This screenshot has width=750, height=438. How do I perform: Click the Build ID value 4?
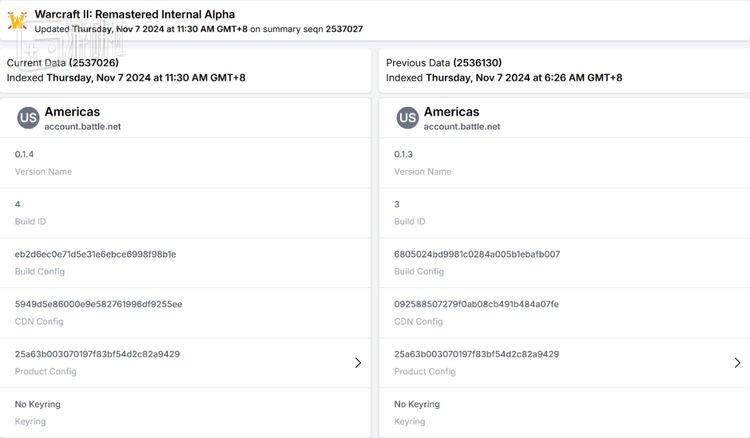[x=18, y=204]
